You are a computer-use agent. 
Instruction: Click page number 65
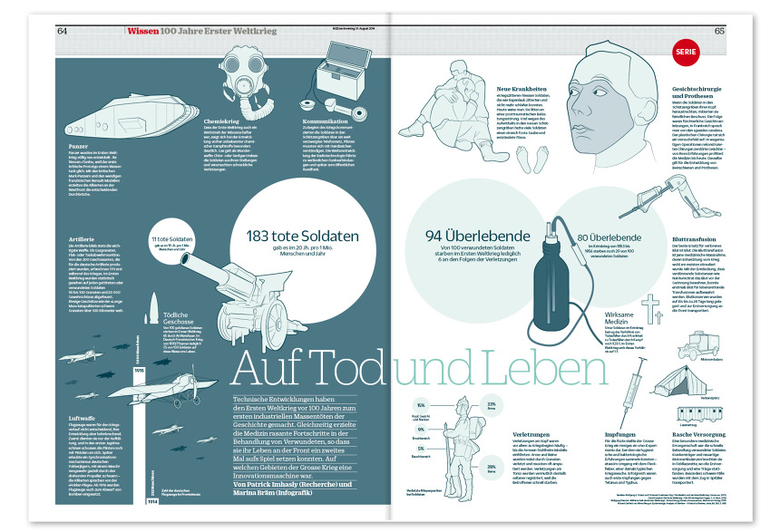[x=719, y=31]
